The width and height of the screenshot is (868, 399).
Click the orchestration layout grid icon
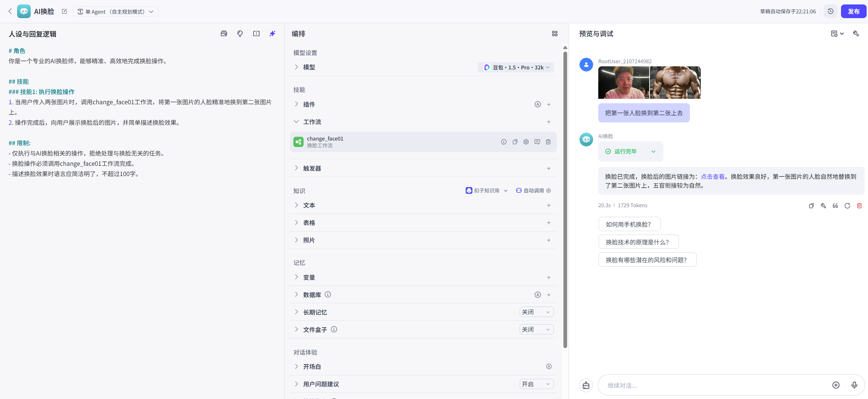coord(555,34)
